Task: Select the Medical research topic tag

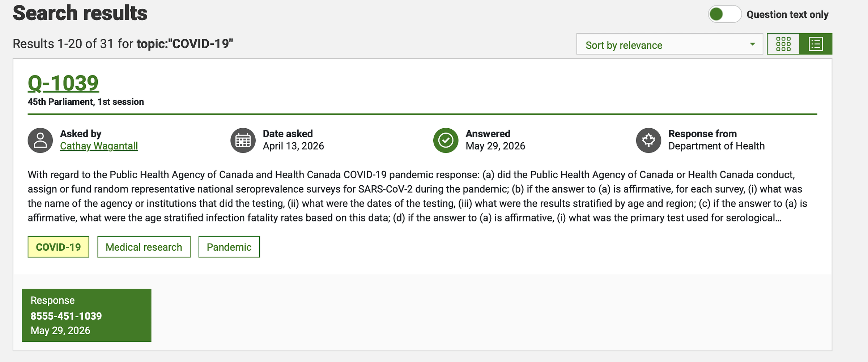Action: click(144, 247)
